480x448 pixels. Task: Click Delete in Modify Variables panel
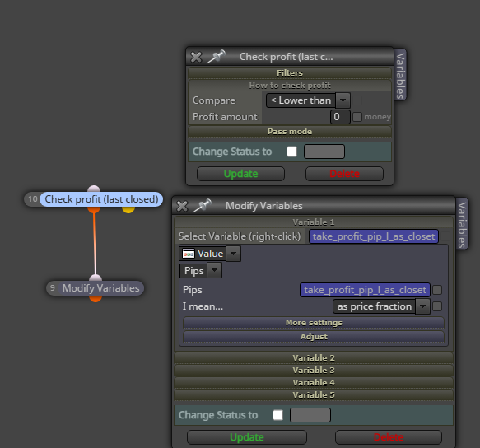(x=389, y=437)
